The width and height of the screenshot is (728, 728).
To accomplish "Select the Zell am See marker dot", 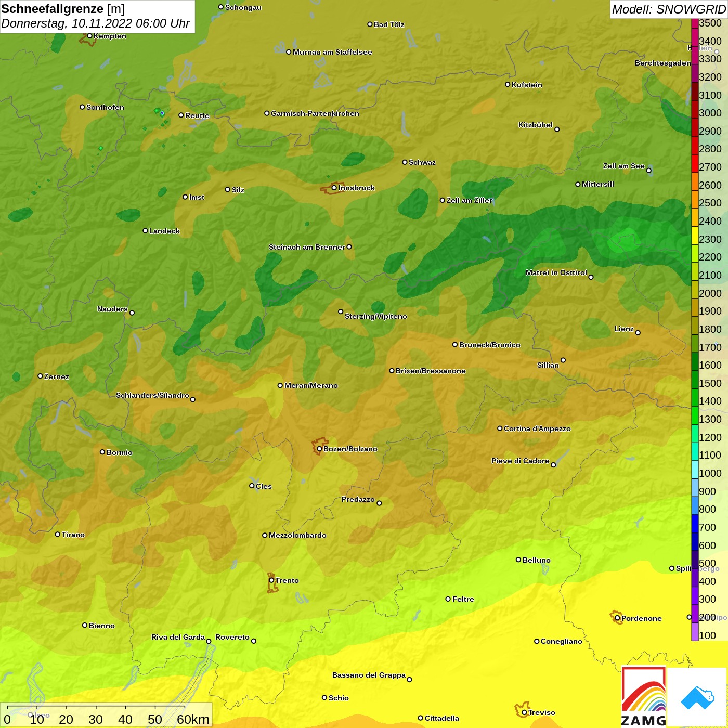I will (x=648, y=170).
